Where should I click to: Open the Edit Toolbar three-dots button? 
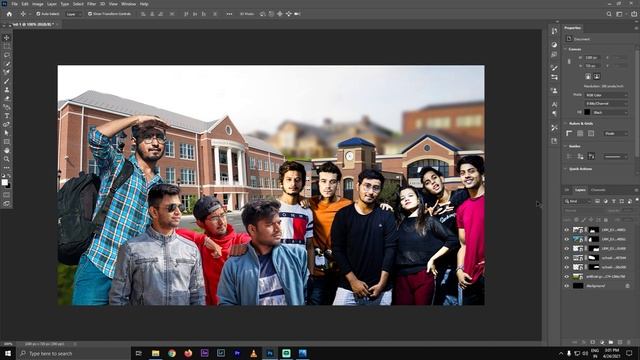tap(7, 167)
